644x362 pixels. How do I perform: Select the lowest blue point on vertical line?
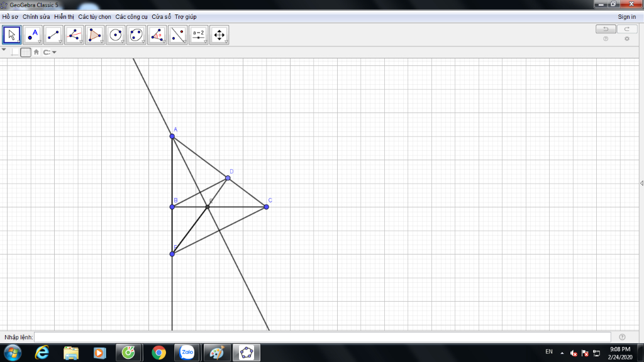[x=172, y=254]
